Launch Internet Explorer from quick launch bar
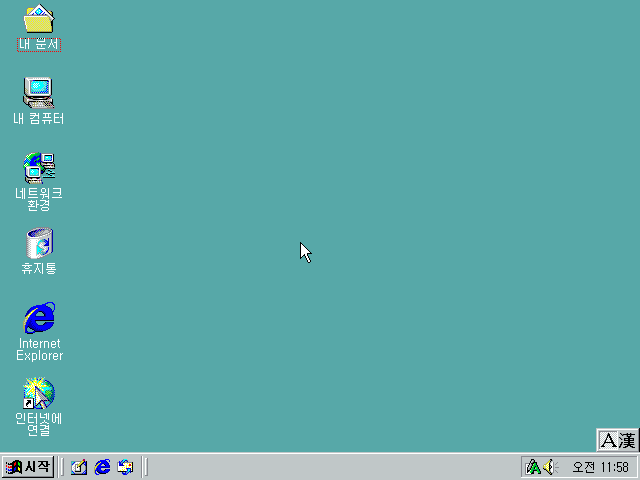 pyautogui.click(x=102, y=467)
